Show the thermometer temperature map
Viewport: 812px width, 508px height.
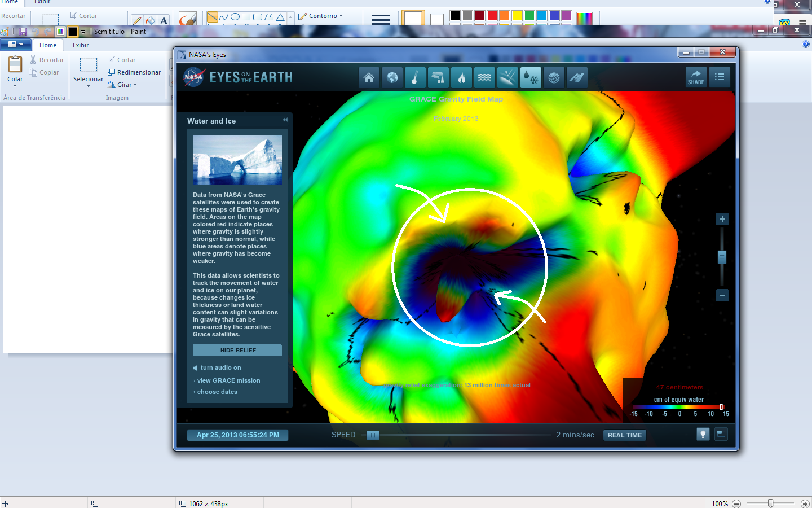tap(415, 77)
